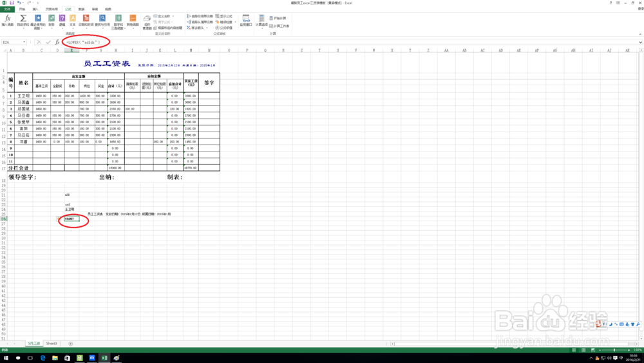The height and width of the screenshot is (363, 644).
Task: Click the 自动求和 AutoSum sigma icon
Action: click(23, 21)
